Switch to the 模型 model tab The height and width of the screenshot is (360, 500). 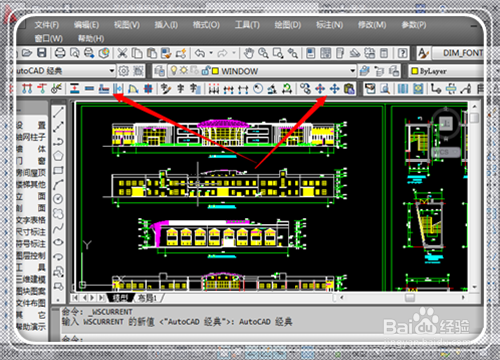coord(120,298)
